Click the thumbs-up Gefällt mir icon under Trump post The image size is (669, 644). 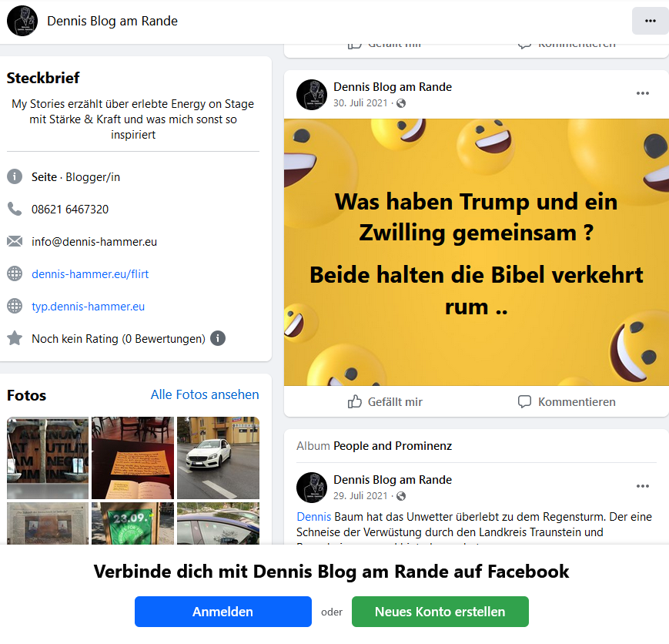pyautogui.click(x=355, y=402)
